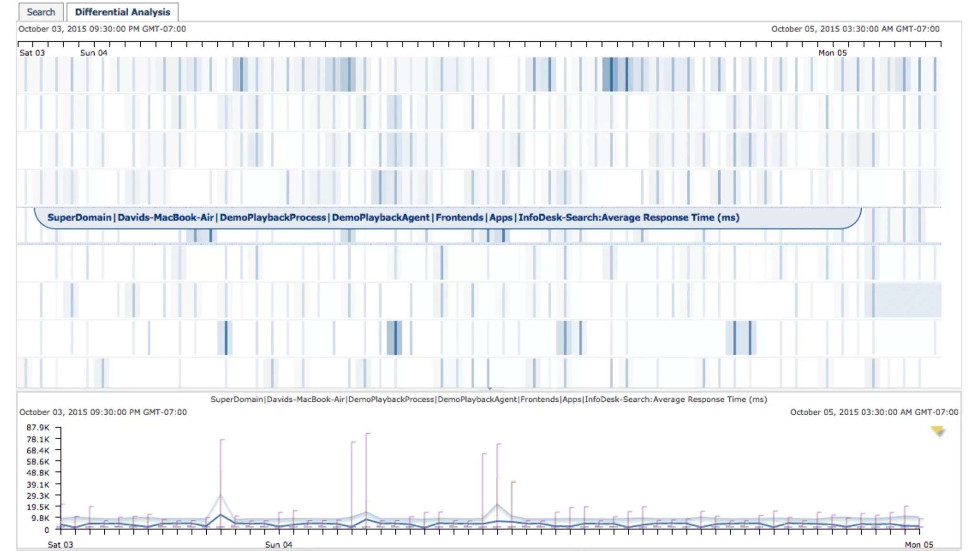Click the leftmost dark cell in the eighth heatmap row
The width and height of the screenshot is (980, 551).
pyautogui.click(x=226, y=338)
